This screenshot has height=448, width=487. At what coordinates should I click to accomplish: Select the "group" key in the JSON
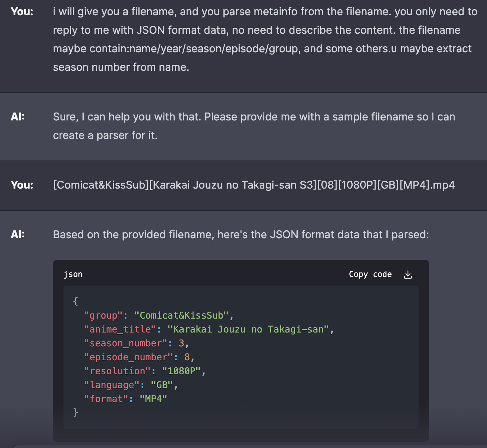coord(103,315)
